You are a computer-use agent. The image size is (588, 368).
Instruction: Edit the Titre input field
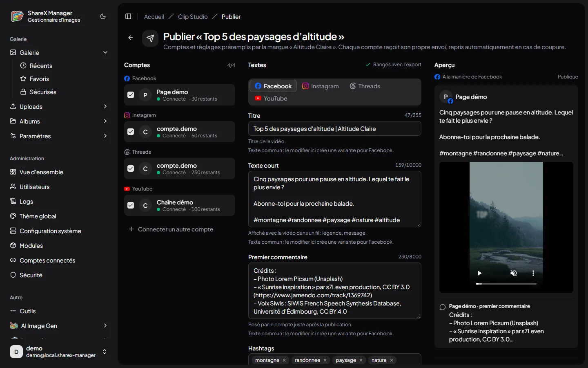335,129
